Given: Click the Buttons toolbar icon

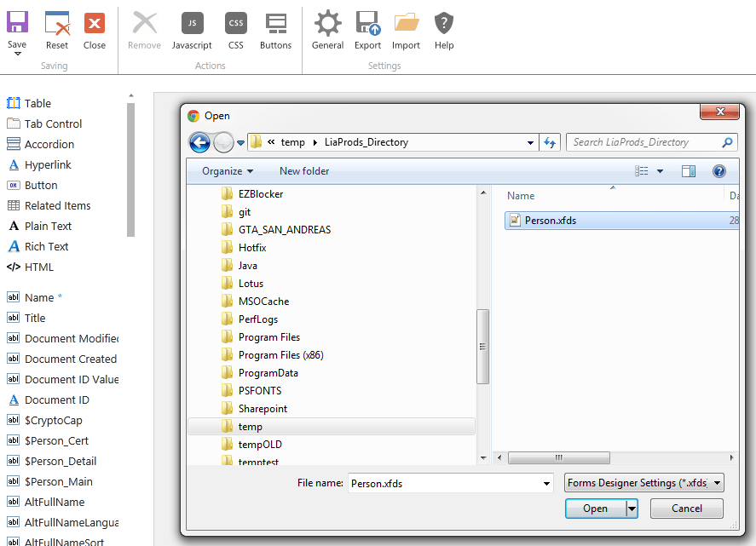Looking at the screenshot, I should point(276,24).
